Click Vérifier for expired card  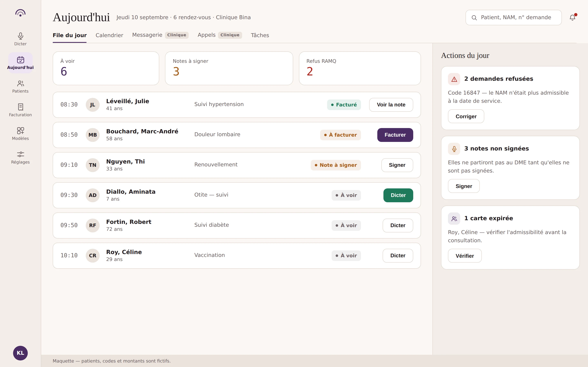(x=464, y=256)
